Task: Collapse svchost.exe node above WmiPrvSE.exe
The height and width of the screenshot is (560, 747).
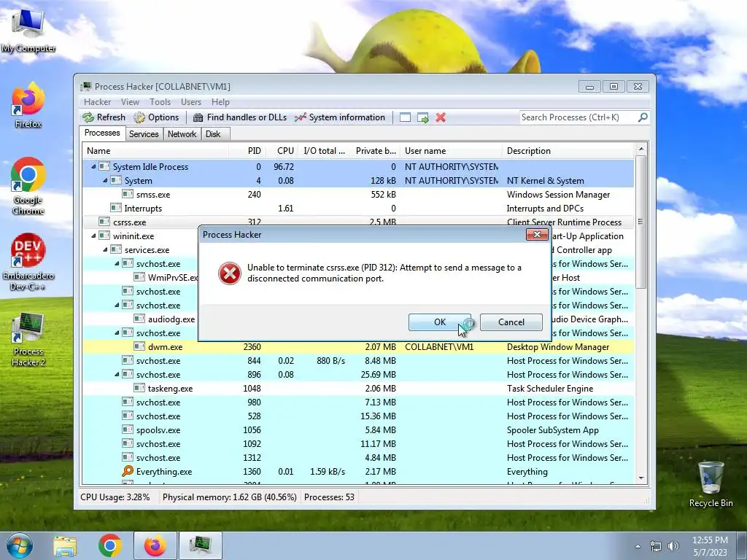Action: [117, 263]
